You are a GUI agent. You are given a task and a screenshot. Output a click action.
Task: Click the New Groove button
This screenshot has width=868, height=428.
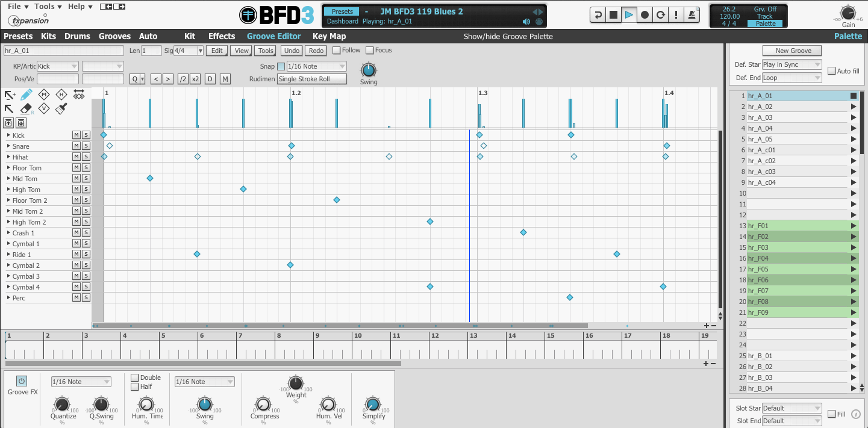[x=791, y=50]
